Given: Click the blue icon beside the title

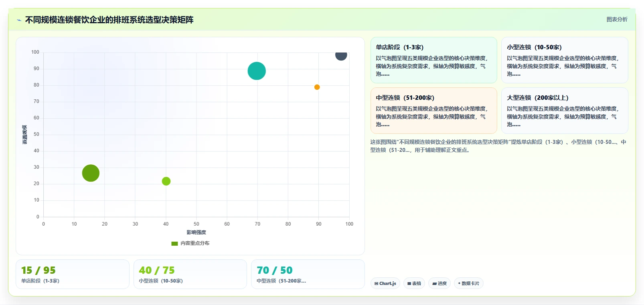Looking at the screenshot, I should [19, 20].
